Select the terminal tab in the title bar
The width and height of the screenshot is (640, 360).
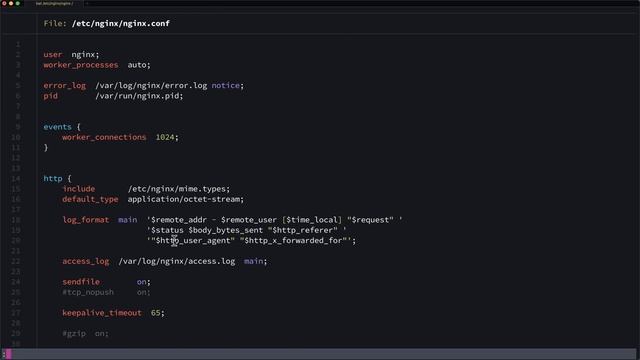click(54, 3)
